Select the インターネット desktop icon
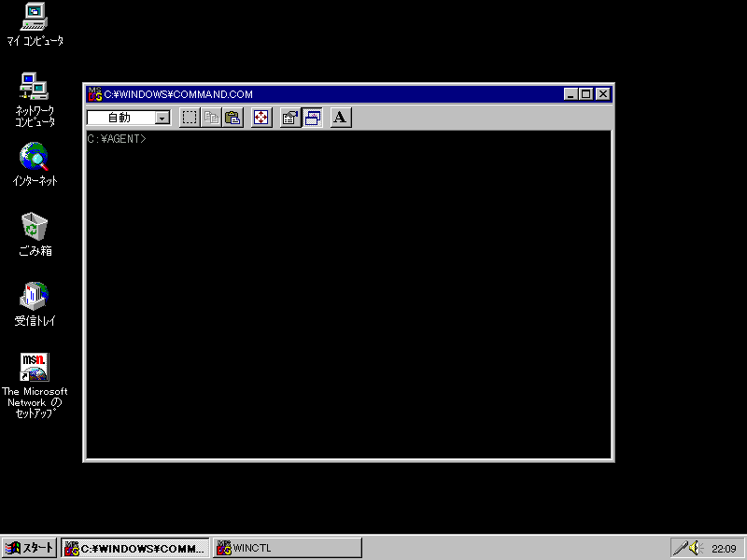747x560 pixels. point(35,164)
